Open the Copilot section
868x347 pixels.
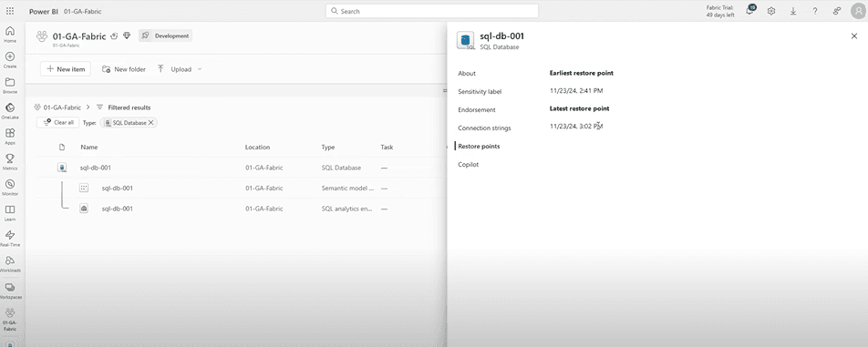click(469, 164)
